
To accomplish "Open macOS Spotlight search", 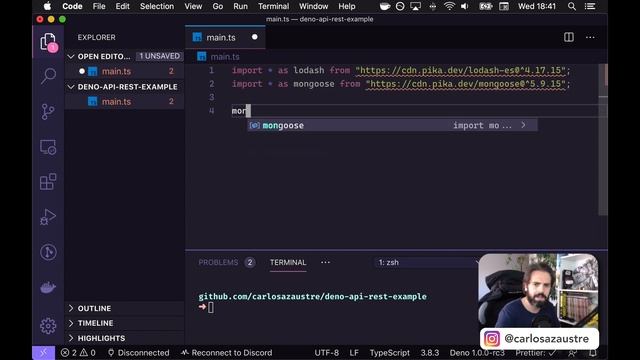I will point(572,7).
